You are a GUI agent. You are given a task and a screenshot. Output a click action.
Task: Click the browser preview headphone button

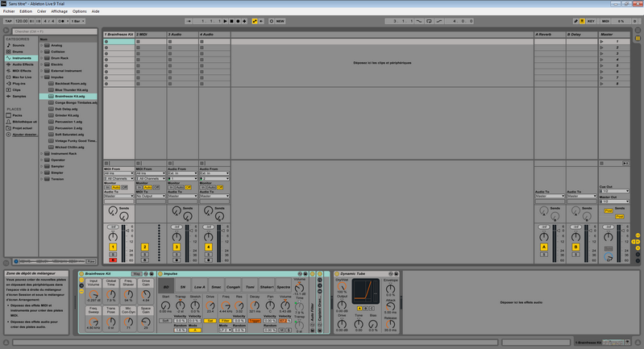click(16, 261)
